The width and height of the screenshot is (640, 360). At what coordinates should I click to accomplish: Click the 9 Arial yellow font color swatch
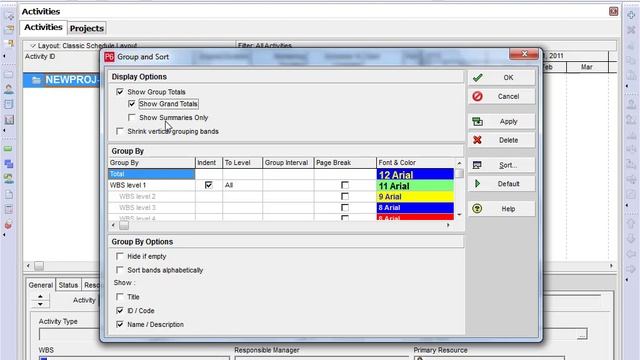coord(415,197)
